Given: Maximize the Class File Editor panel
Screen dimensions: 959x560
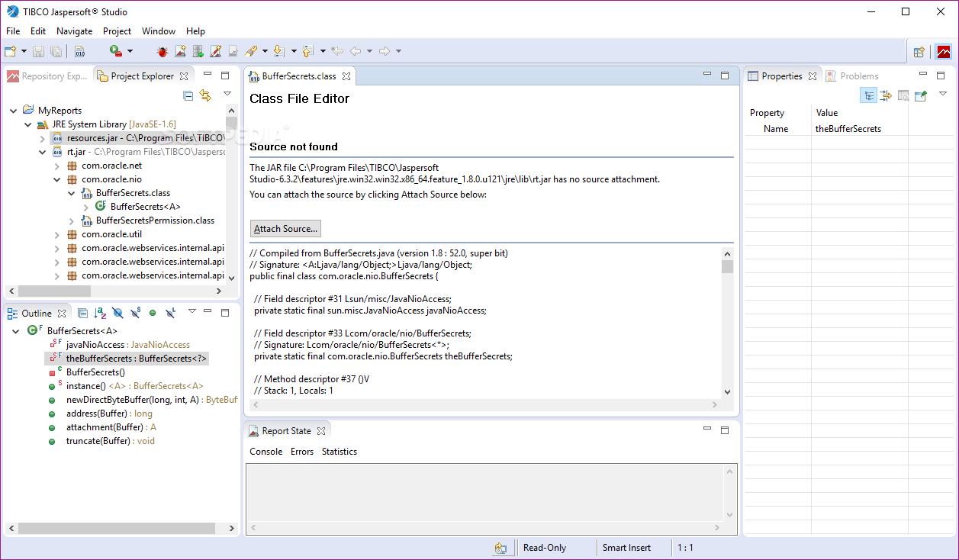Looking at the screenshot, I should (x=725, y=76).
